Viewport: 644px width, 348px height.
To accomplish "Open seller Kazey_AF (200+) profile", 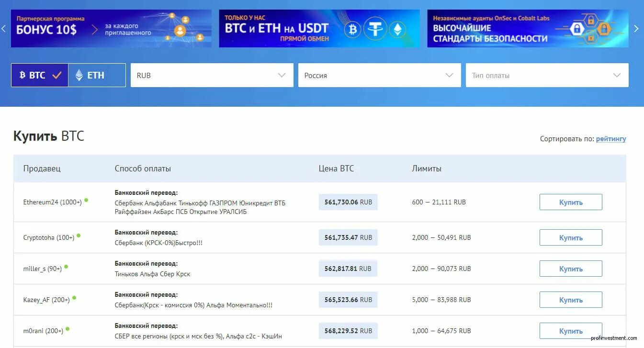I will coord(46,300).
